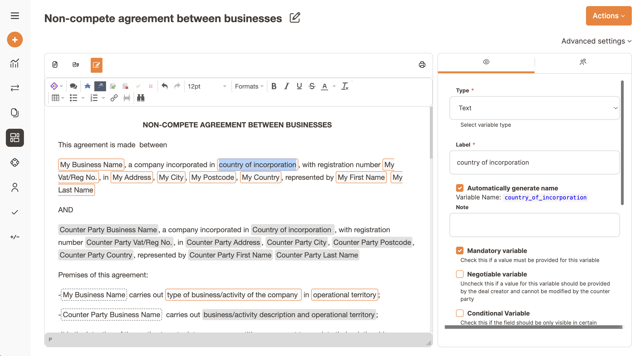644x356 pixels.
Task: Open the user profile sidebar icon
Action: pos(15,187)
